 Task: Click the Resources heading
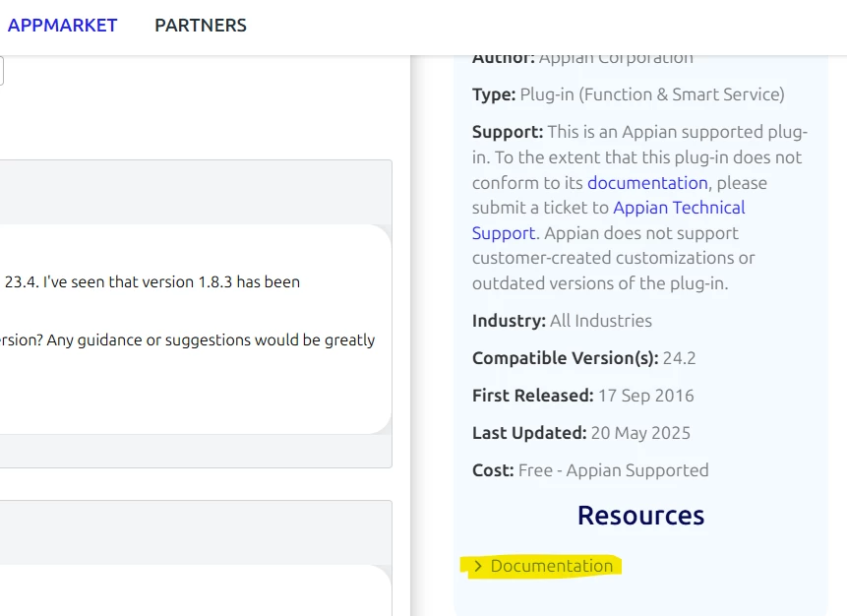[640, 515]
